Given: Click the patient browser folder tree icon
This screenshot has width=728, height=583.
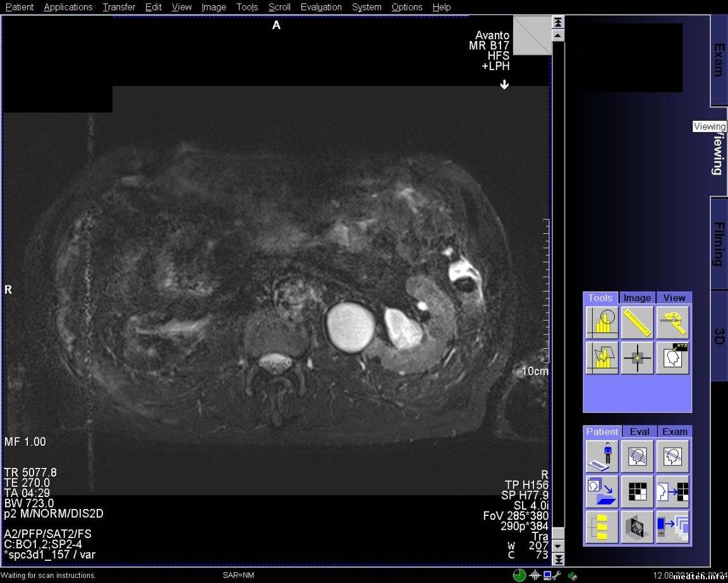Looking at the screenshot, I should (x=602, y=527).
